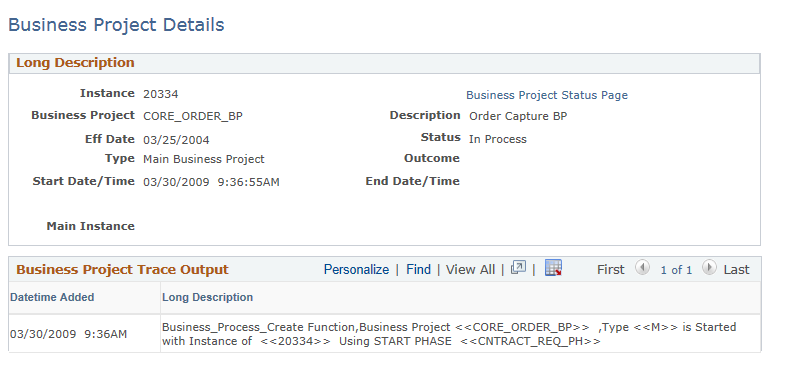Image resolution: width=786 pixels, height=378 pixels.
Task: Open grid in new window icon
Action: (518, 268)
